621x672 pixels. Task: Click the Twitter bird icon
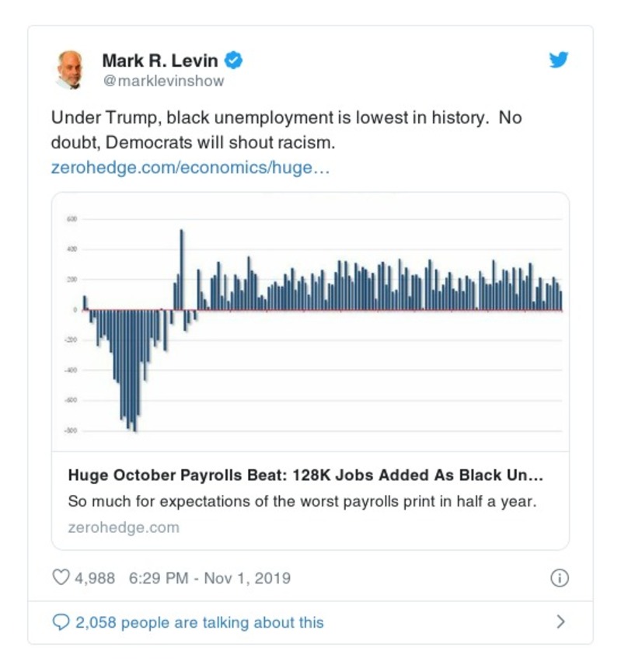coord(559,59)
